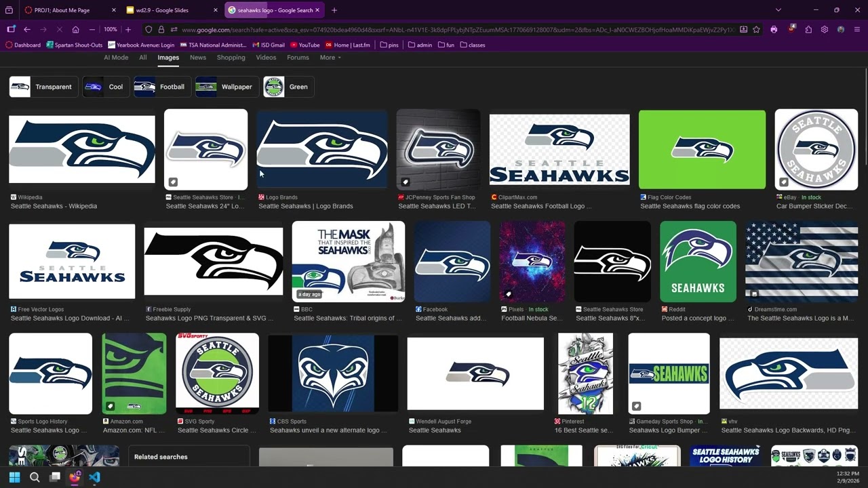Stop loading the page with the X button
The width and height of the screenshot is (868, 488).
(59, 30)
